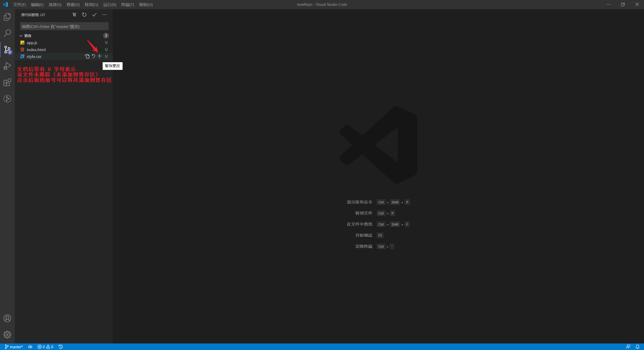Open the 查看(V) menu
Screen dimensions: 644x350
point(73,5)
